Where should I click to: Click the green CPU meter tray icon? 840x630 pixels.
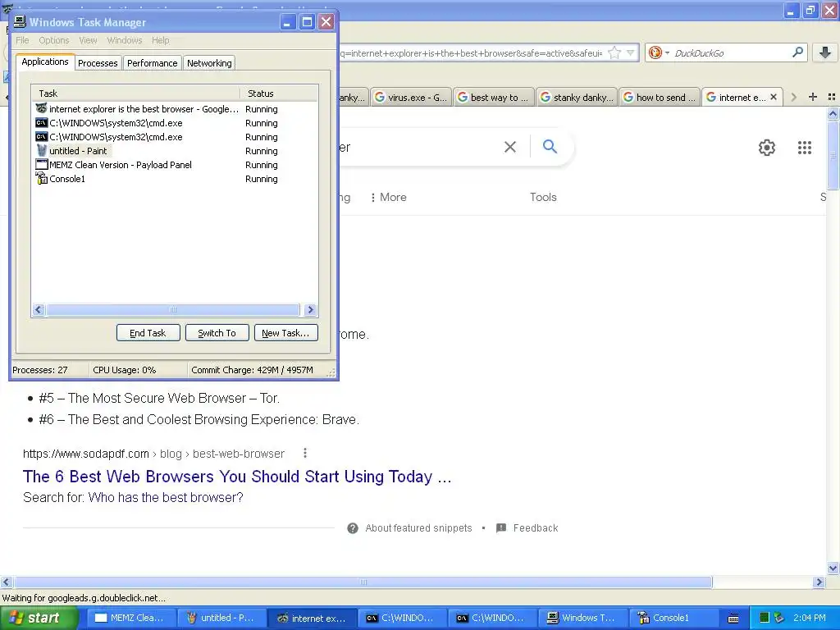pyautogui.click(x=765, y=618)
